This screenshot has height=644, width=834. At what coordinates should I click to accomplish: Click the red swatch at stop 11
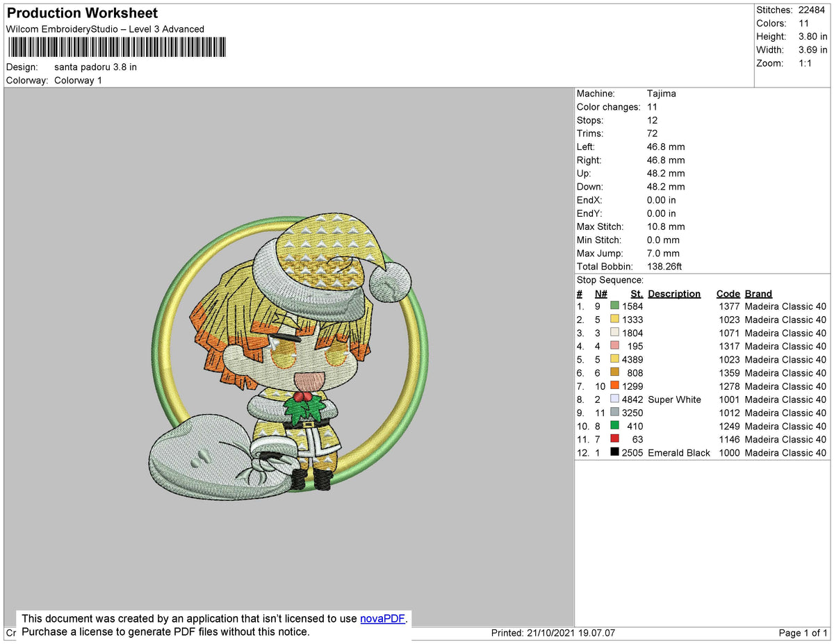[615, 439]
